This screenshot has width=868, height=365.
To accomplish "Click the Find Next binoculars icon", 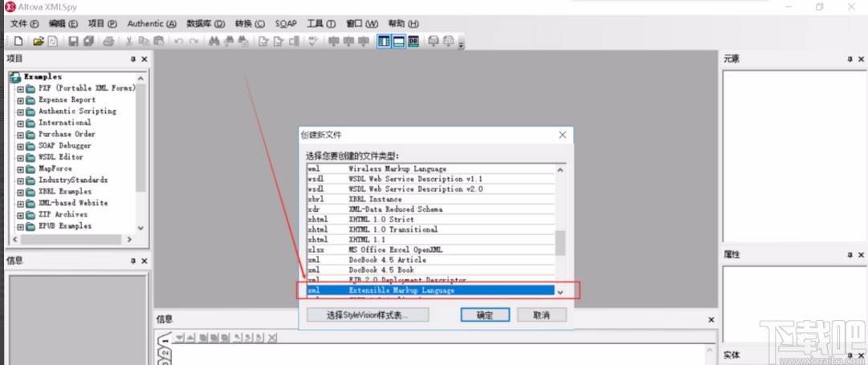I will point(229,41).
